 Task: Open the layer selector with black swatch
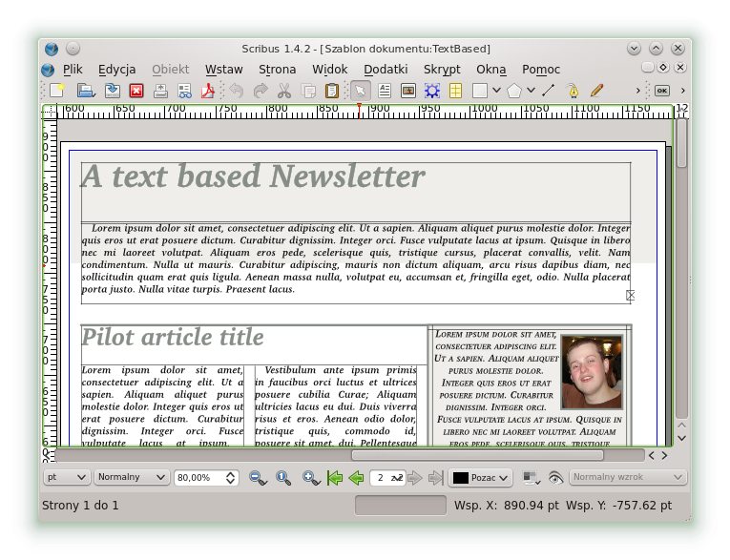[482, 477]
